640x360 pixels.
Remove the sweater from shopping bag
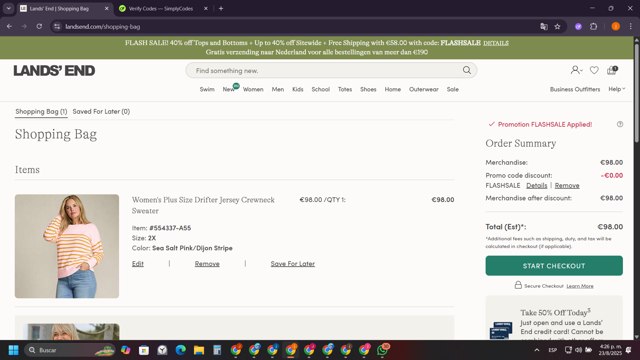coord(207,264)
